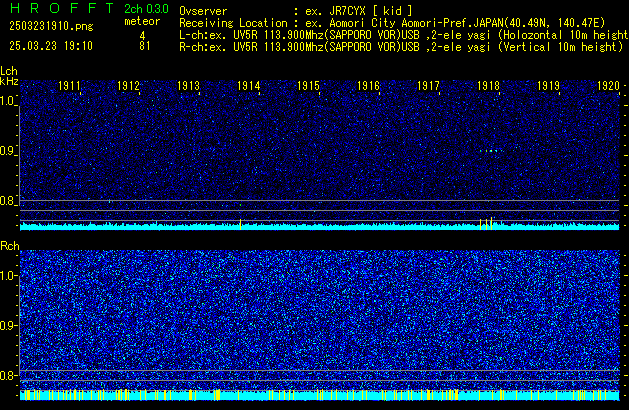The height and width of the screenshot is (410, 629).
Task: Click the R-ch UV5R receiver description line
Action: click(401, 47)
